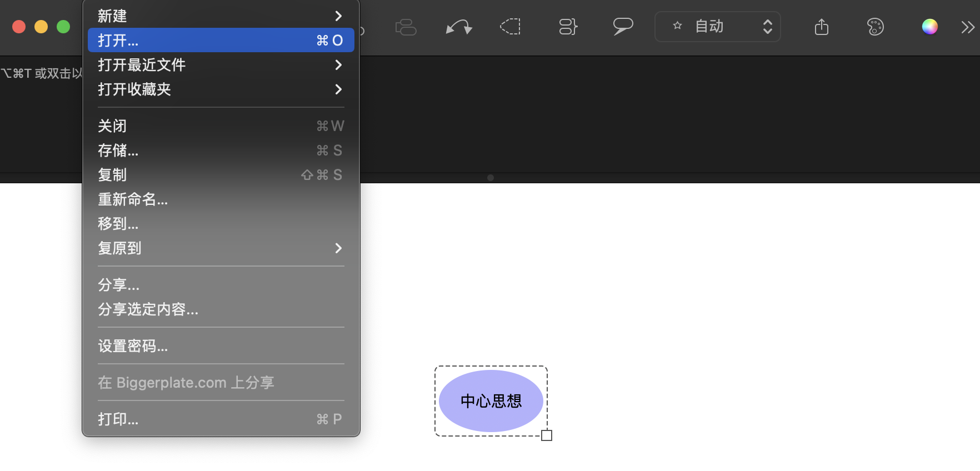980x471 pixels.
Task: Open the theme palette icon
Action: [876, 27]
